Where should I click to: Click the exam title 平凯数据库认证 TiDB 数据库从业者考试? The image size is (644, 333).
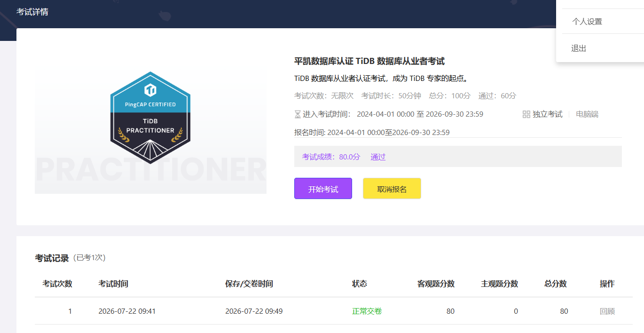pos(369,61)
